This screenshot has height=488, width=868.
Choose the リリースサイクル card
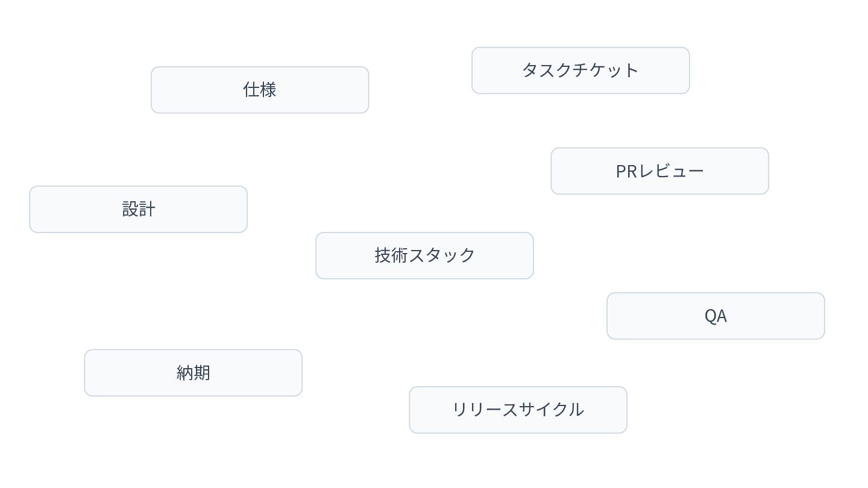click(x=518, y=410)
